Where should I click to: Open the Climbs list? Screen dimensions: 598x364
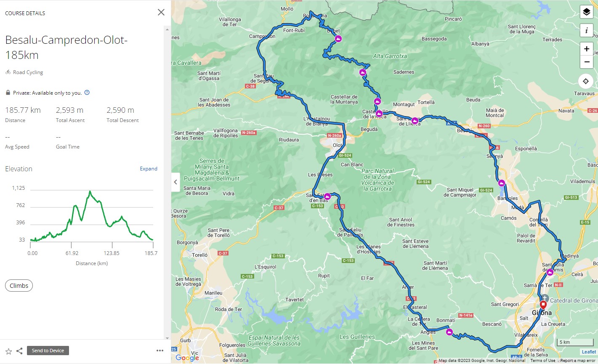pos(19,286)
